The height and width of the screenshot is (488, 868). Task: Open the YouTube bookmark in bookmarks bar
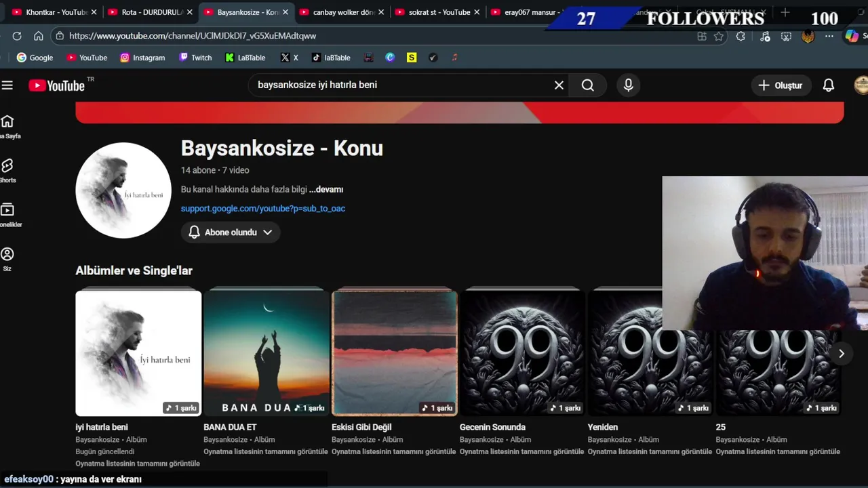(87, 58)
